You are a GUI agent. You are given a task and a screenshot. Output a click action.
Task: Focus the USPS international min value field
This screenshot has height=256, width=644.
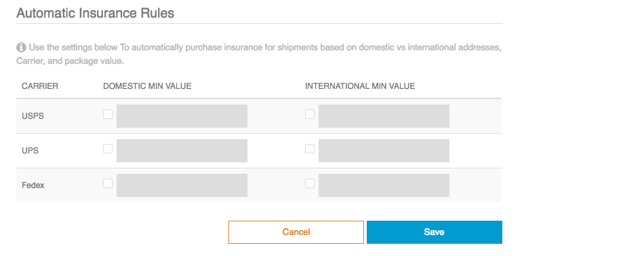point(384,116)
